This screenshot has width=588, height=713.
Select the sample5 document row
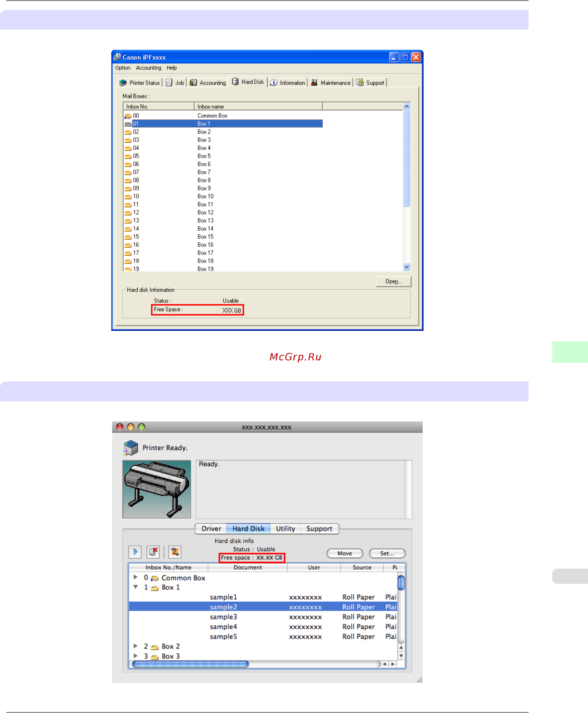point(263,636)
